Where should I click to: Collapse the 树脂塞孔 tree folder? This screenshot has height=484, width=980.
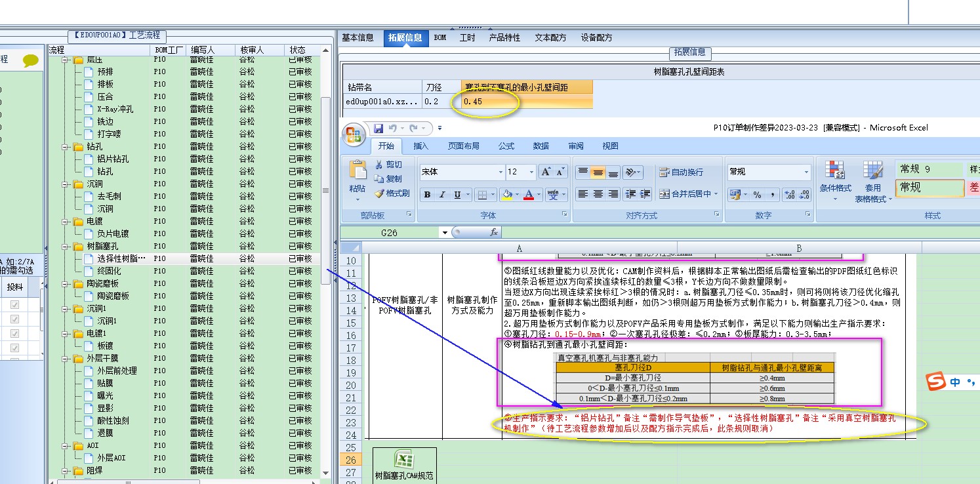pyautogui.click(x=66, y=247)
